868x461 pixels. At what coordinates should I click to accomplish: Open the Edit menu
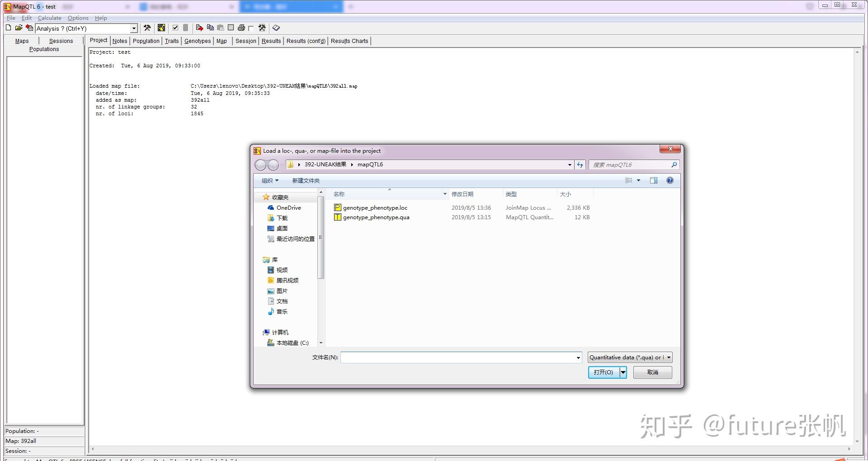tap(27, 18)
